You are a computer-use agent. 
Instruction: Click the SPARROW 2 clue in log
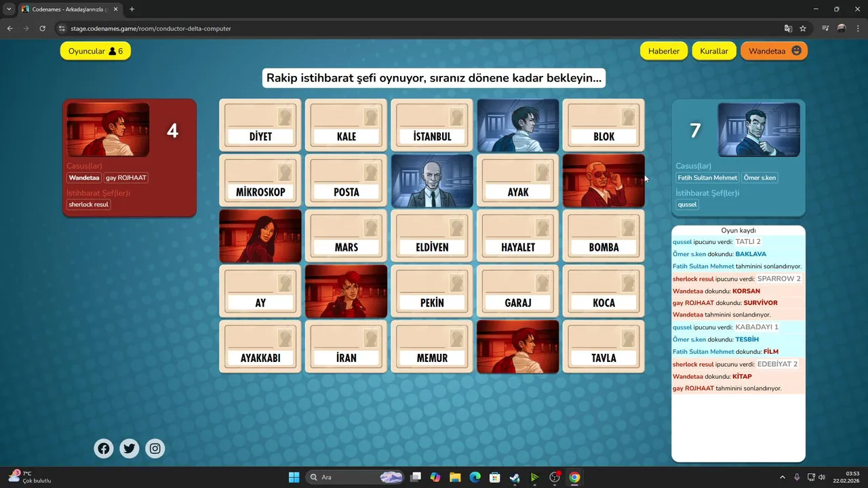[x=779, y=279]
